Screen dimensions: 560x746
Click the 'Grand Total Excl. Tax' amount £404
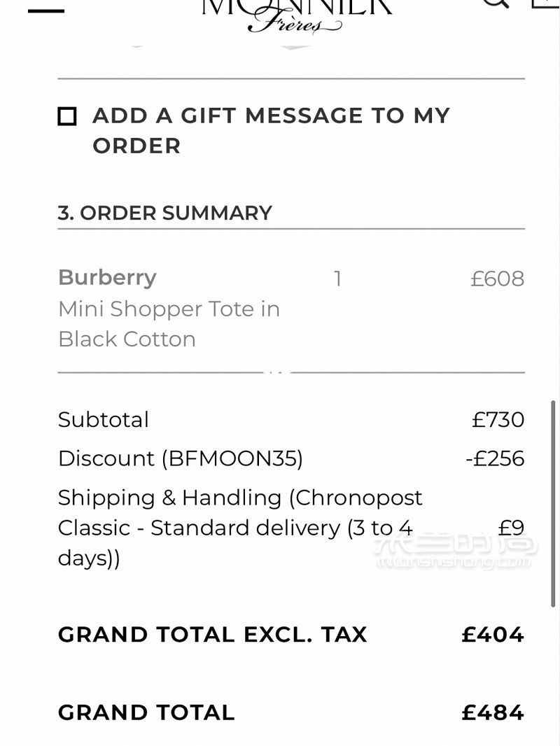coord(493,635)
